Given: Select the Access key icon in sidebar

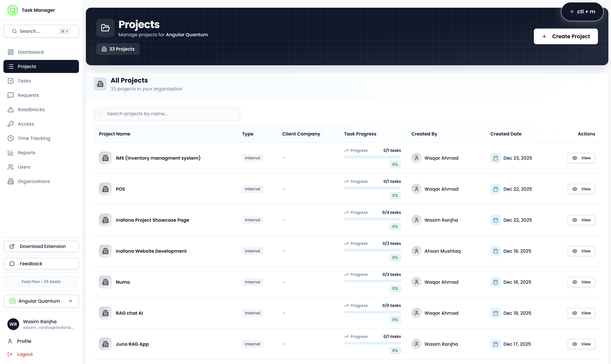Looking at the screenshot, I should [11, 124].
